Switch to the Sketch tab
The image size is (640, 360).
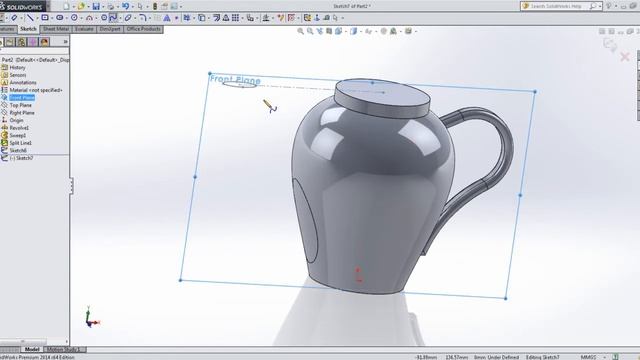tap(28, 29)
